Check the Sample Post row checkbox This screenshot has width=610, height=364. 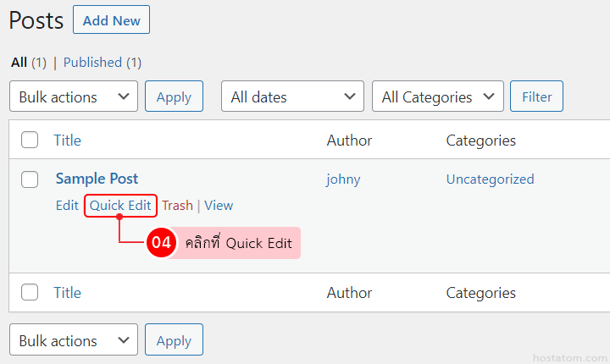click(30, 179)
